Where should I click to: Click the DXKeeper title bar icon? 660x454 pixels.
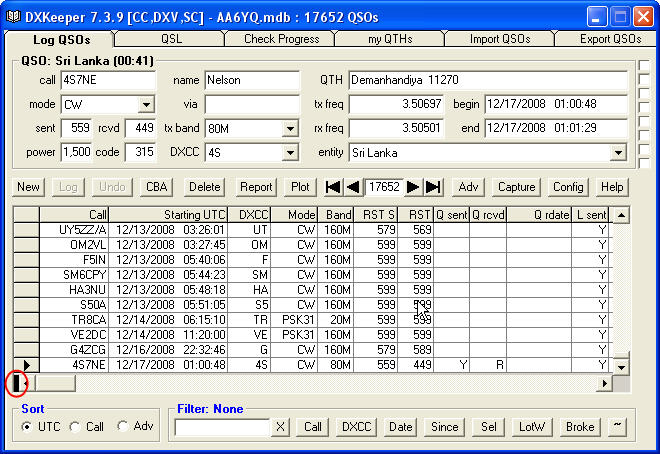click(14, 17)
